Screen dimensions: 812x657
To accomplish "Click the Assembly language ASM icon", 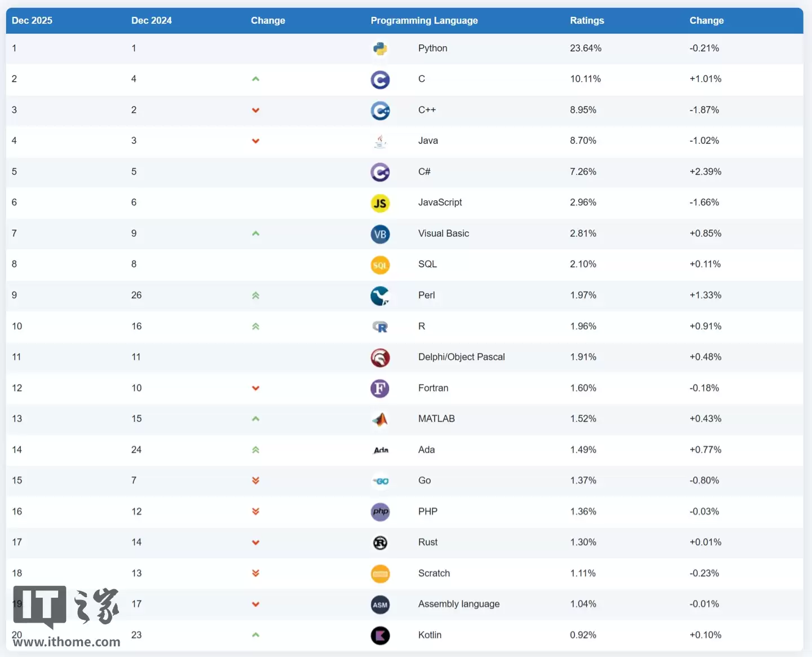I will [x=380, y=605].
